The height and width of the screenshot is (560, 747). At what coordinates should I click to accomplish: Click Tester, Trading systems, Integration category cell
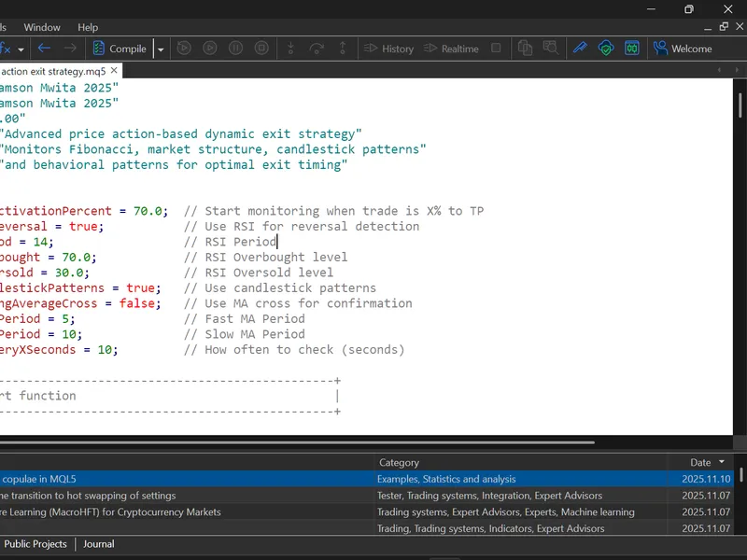[x=489, y=496]
